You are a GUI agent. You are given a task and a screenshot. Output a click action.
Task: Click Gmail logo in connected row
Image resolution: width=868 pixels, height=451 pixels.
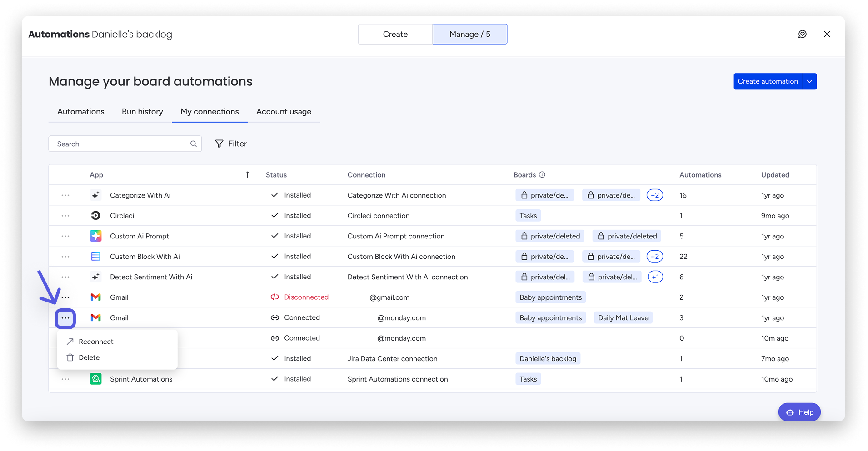point(95,318)
